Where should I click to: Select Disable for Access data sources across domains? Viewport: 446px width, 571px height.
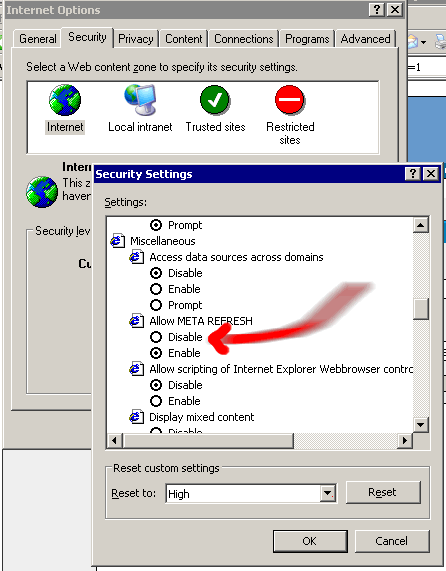click(156, 273)
